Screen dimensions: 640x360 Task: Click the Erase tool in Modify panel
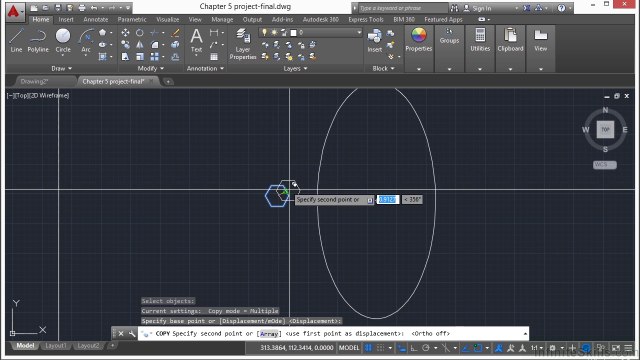coord(176,32)
